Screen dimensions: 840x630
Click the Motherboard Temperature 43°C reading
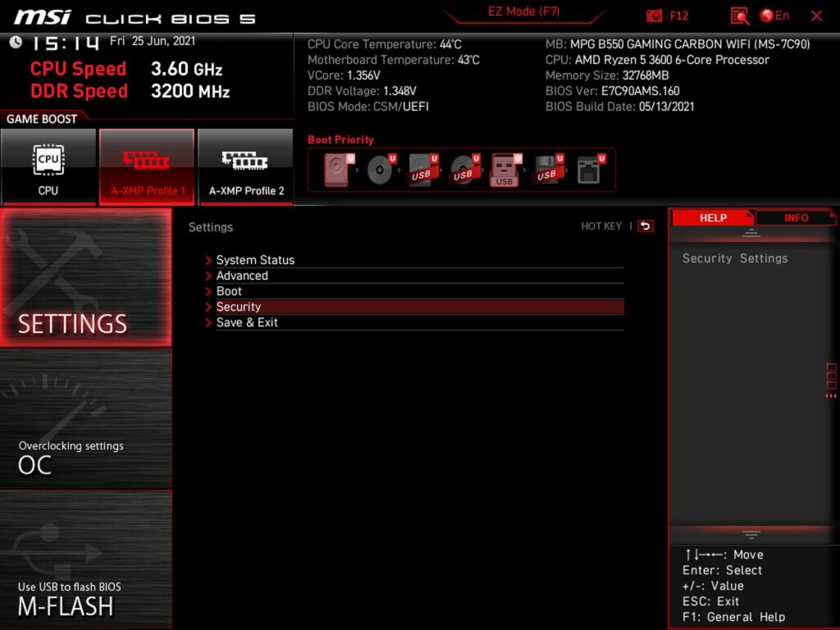pos(393,60)
